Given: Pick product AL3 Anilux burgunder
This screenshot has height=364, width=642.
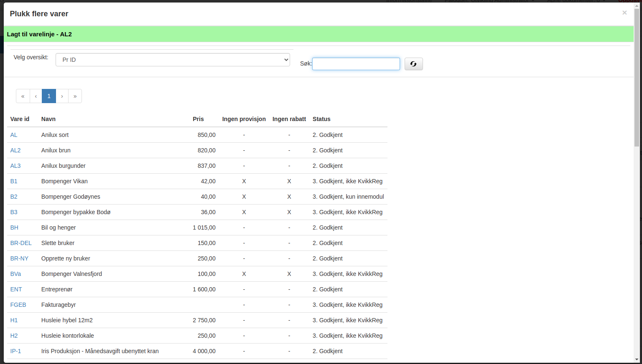Looking at the screenshot, I should [15, 166].
